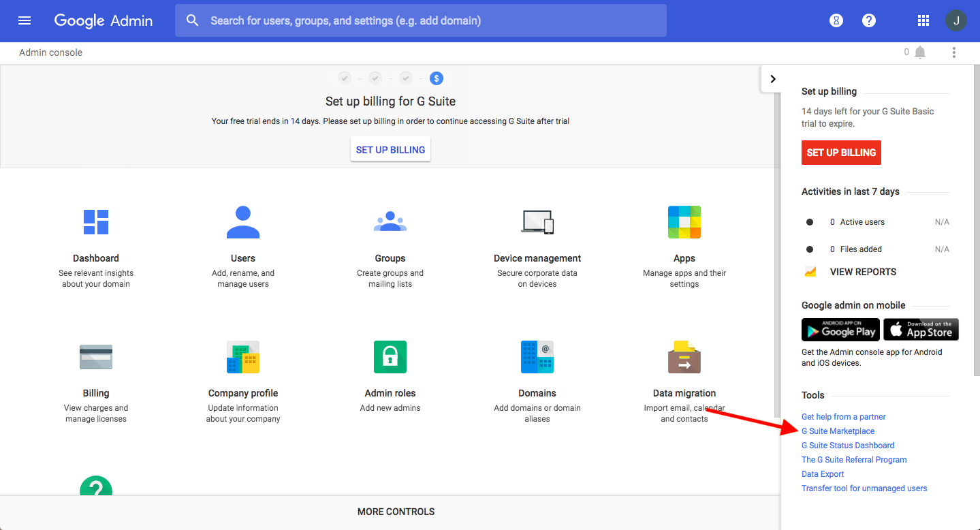Screen dimensions: 980x530
Task: Click VIEW REPORTS link
Action: [863, 272]
